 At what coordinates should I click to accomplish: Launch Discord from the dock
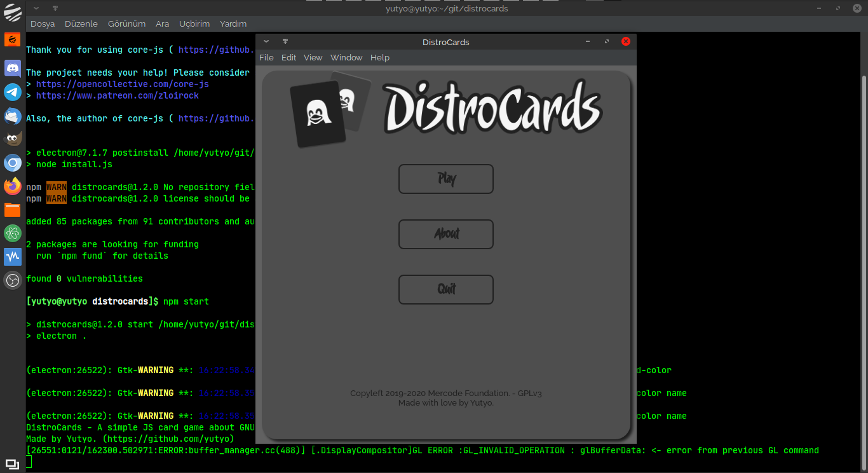click(x=13, y=67)
